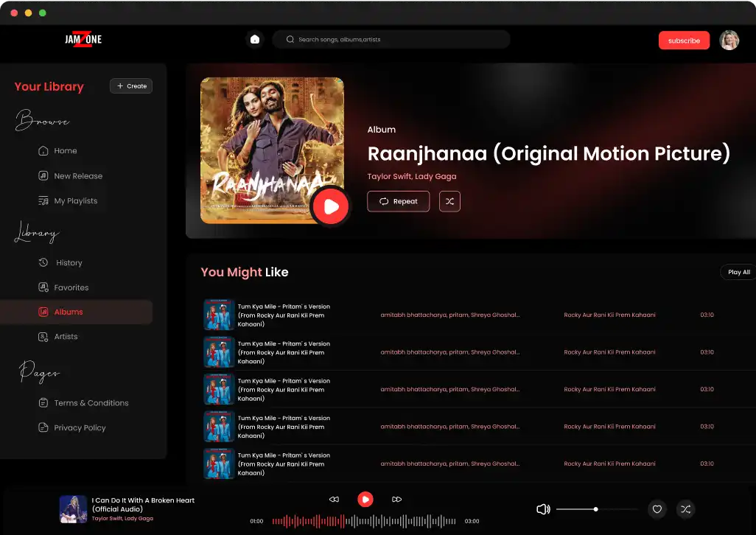Click the plus icon in Create button
This screenshot has height=535, width=756.
120,85
